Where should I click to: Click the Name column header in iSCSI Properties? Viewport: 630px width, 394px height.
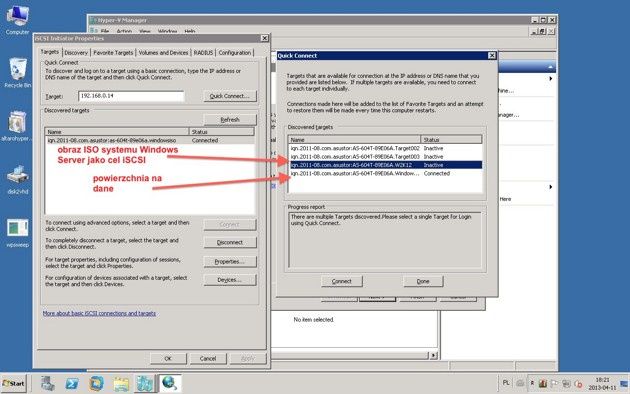(x=117, y=132)
